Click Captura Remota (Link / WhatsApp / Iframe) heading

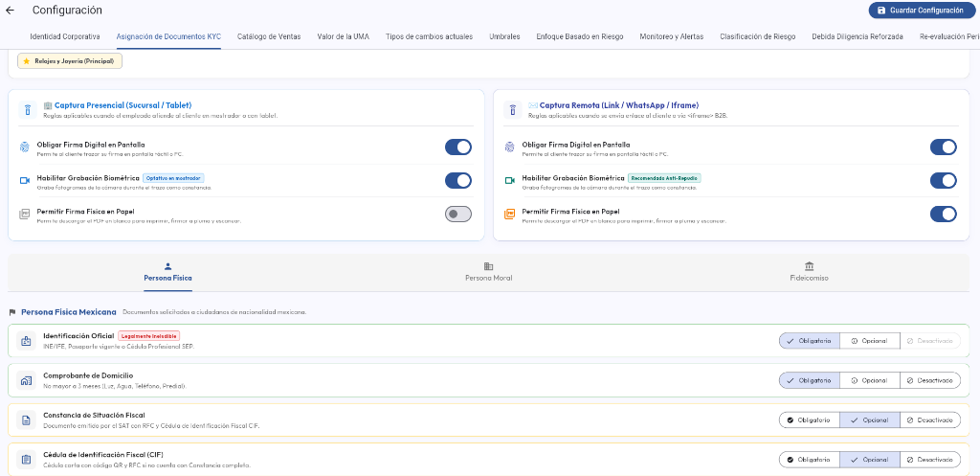[x=619, y=105]
